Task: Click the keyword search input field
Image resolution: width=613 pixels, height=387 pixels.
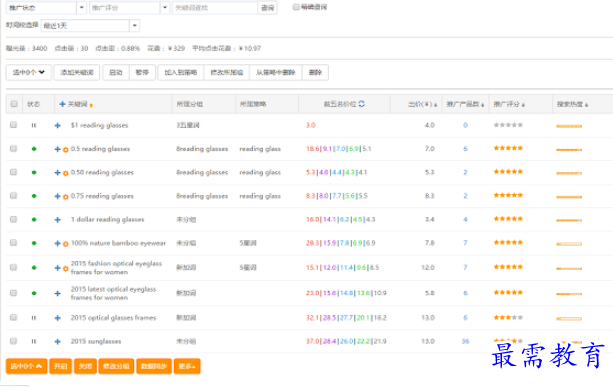Action: (215, 8)
